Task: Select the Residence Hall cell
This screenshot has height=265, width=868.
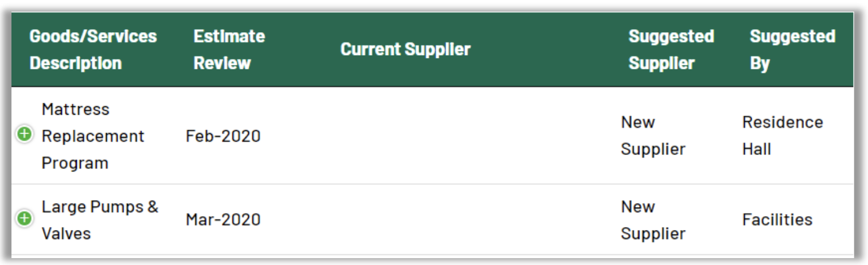Action: pyautogui.click(x=782, y=136)
